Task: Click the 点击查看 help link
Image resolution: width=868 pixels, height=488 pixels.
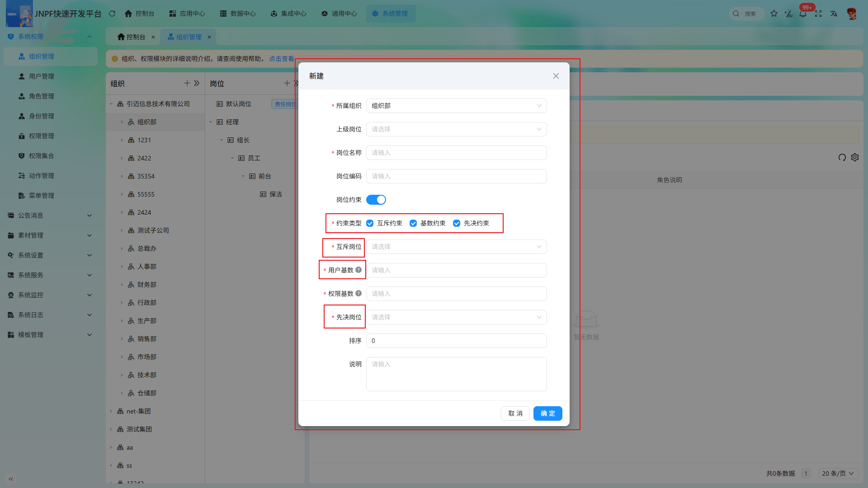Action: click(x=282, y=59)
